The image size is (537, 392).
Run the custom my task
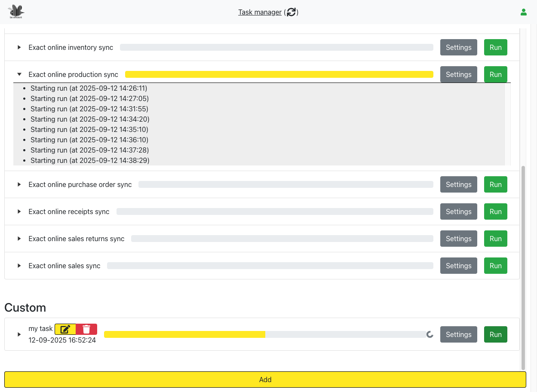click(495, 334)
